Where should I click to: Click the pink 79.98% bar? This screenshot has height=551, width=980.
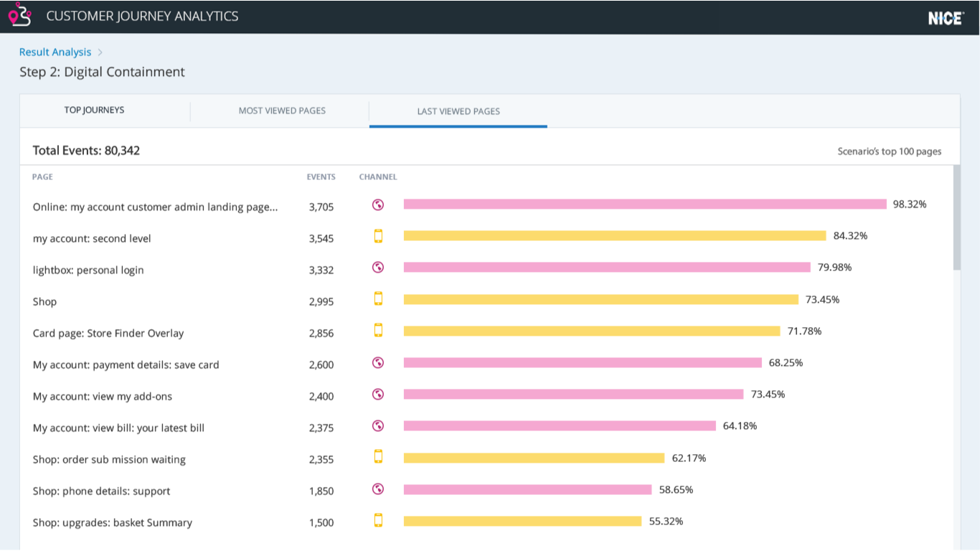(607, 268)
